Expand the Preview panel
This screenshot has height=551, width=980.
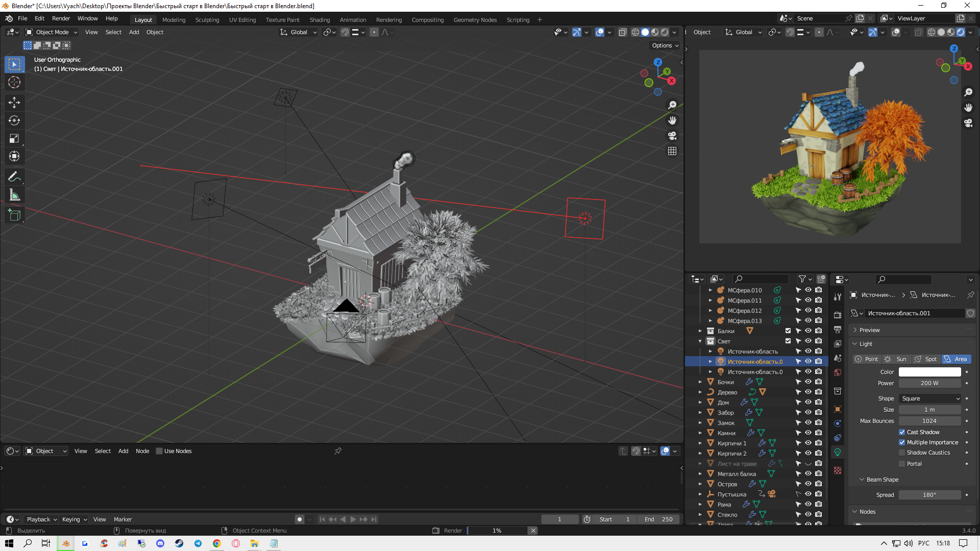[869, 330]
